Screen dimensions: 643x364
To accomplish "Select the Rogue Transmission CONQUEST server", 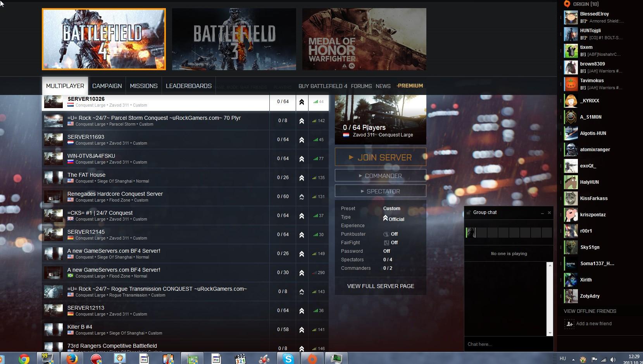I will coord(185,292).
